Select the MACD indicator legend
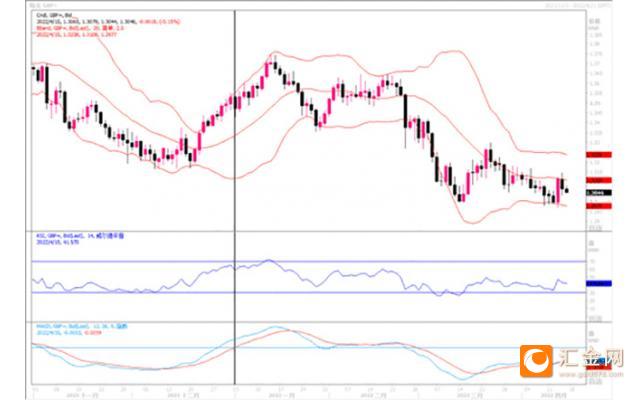Screen dimensions: 640x400 click(x=82, y=327)
